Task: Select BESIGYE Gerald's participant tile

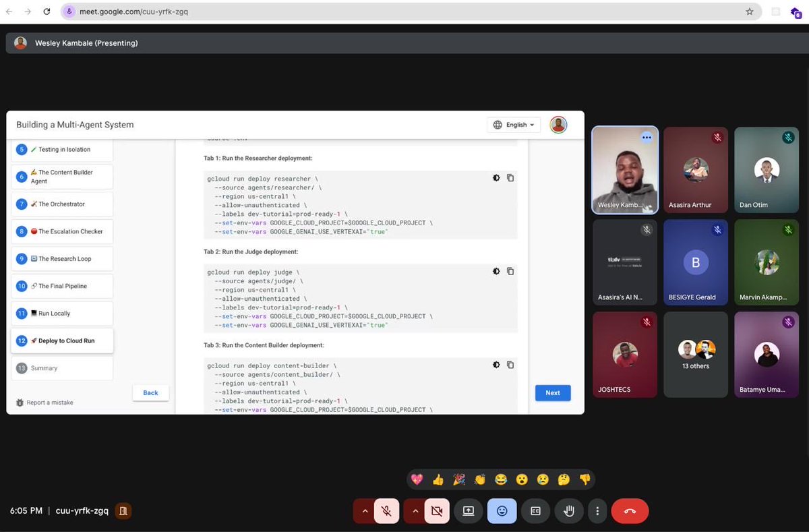Action: tap(696, 263)
